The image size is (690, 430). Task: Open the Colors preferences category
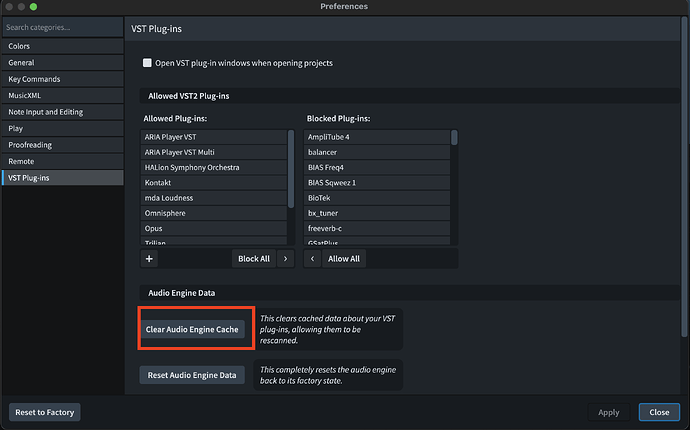[19, 46]
